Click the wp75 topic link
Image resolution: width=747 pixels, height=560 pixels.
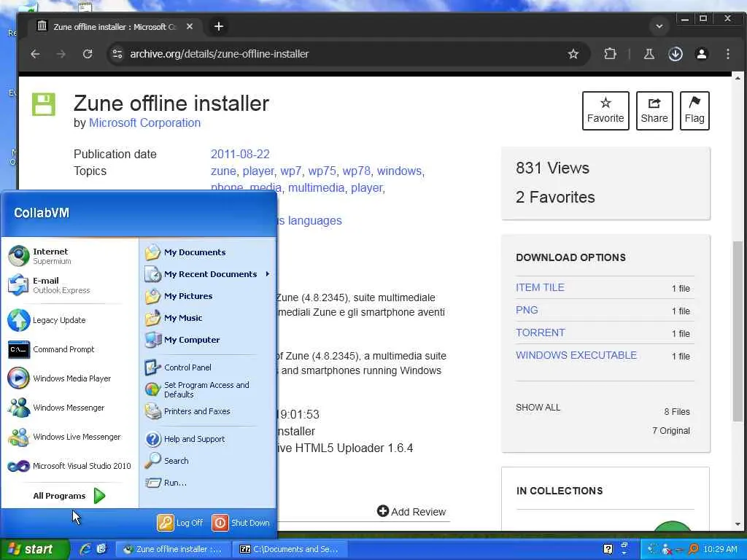[322, 171]
